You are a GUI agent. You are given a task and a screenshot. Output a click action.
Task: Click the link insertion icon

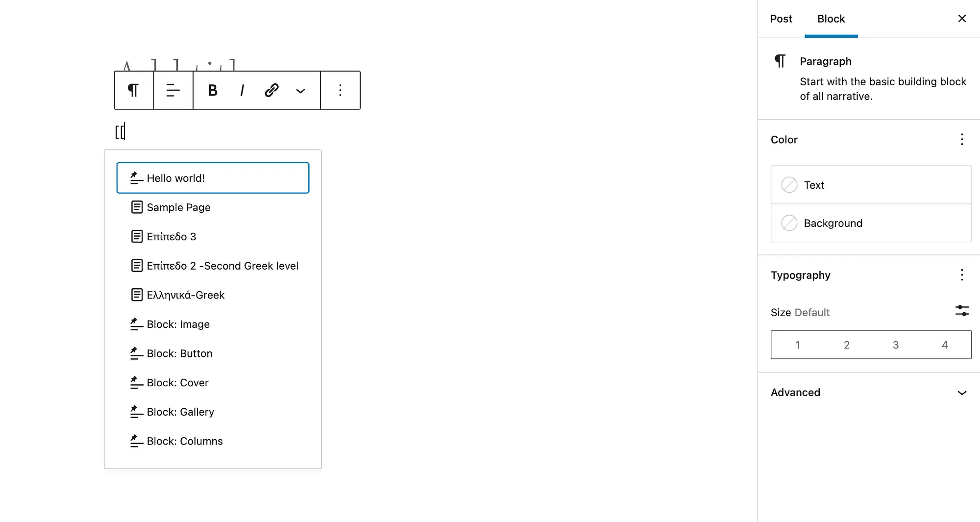pyautogui.click(x=271, y=90)
